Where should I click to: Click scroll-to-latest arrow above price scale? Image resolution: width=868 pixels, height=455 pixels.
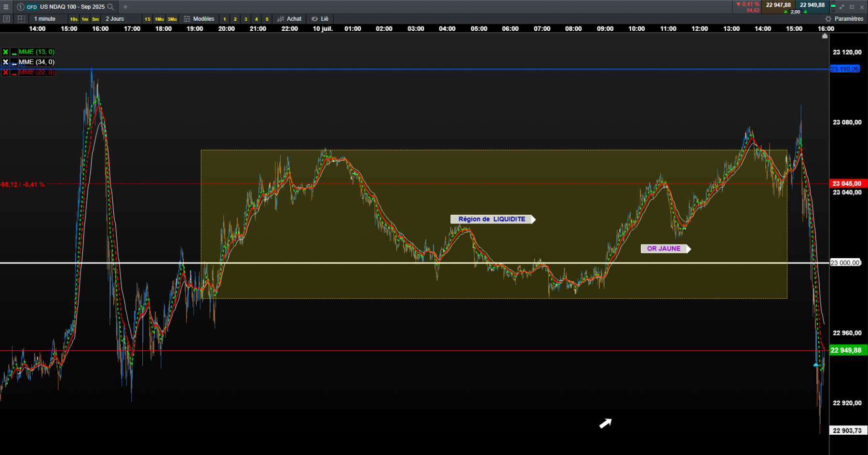tap(825, 36)
